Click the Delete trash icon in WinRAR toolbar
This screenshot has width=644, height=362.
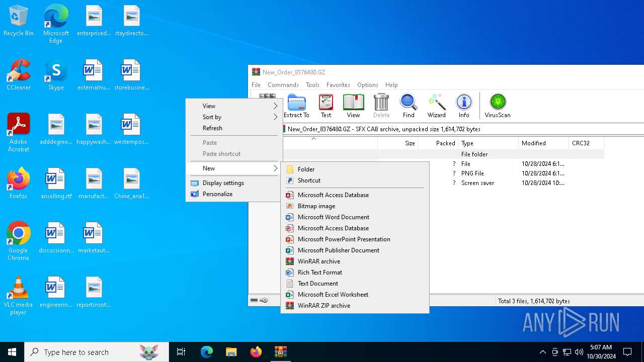381,106
